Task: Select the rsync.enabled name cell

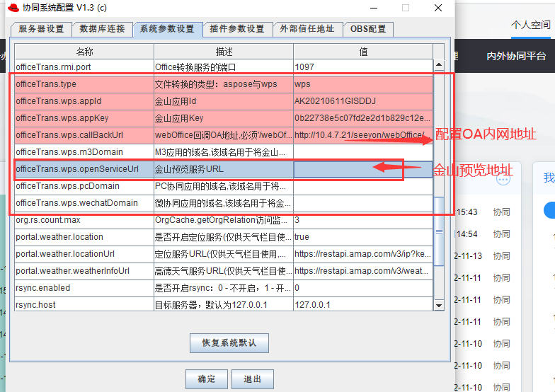Action: 84,288
